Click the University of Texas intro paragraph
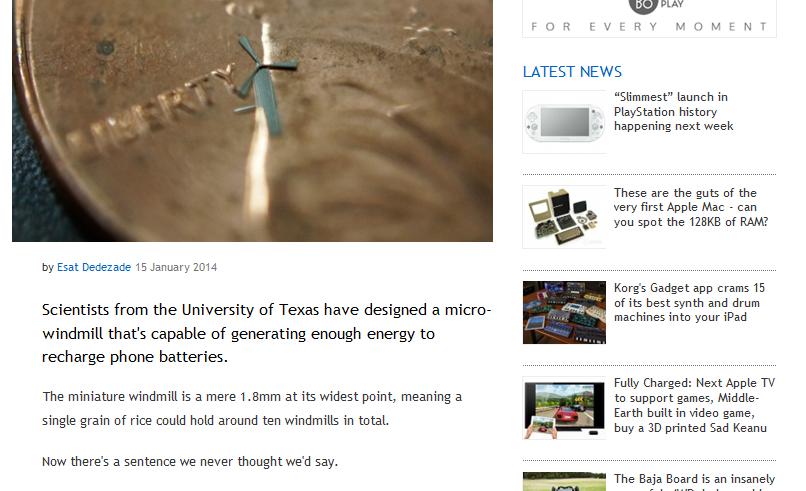806x491 pixels. [x=266, y=333]
